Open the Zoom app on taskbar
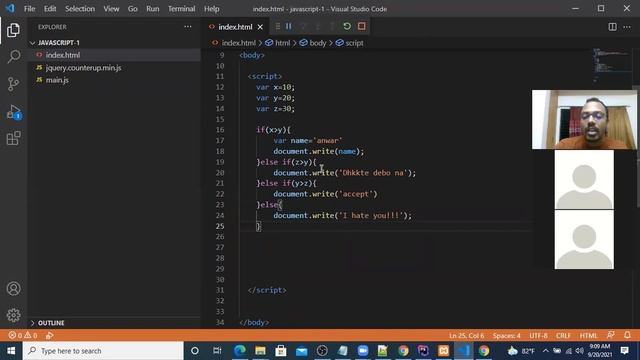This screenshot has width=640, height=360. 362,351
